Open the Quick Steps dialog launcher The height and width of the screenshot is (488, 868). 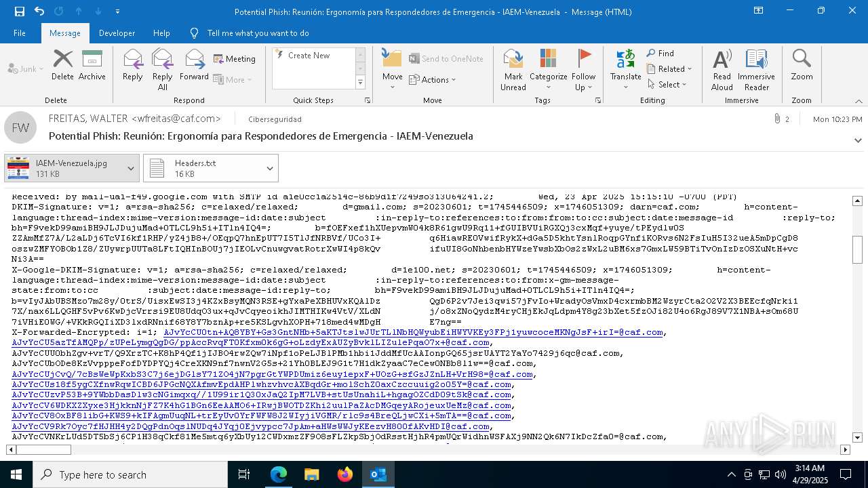368,100
